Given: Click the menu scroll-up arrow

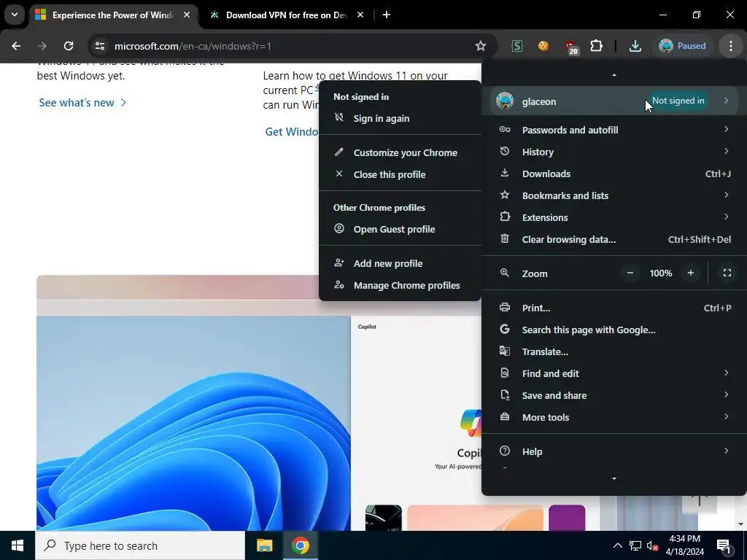Looking at the screenshot, I should (x=614, y=75).
